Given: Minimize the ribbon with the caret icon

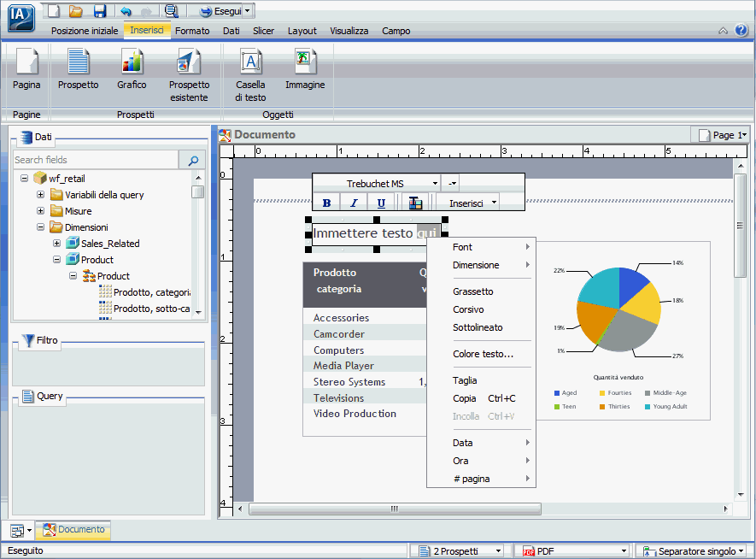Looking at the screenshot, I should [723, 31].
